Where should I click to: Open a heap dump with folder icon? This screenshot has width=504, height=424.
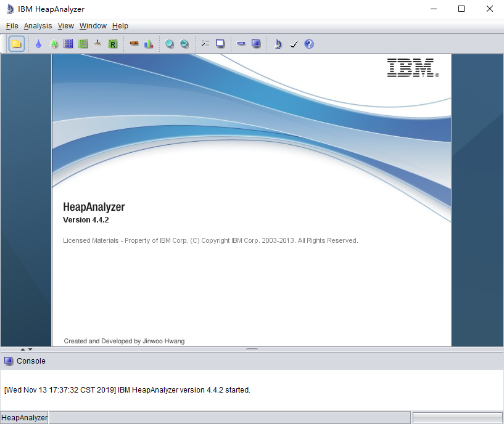pos(17,44)
